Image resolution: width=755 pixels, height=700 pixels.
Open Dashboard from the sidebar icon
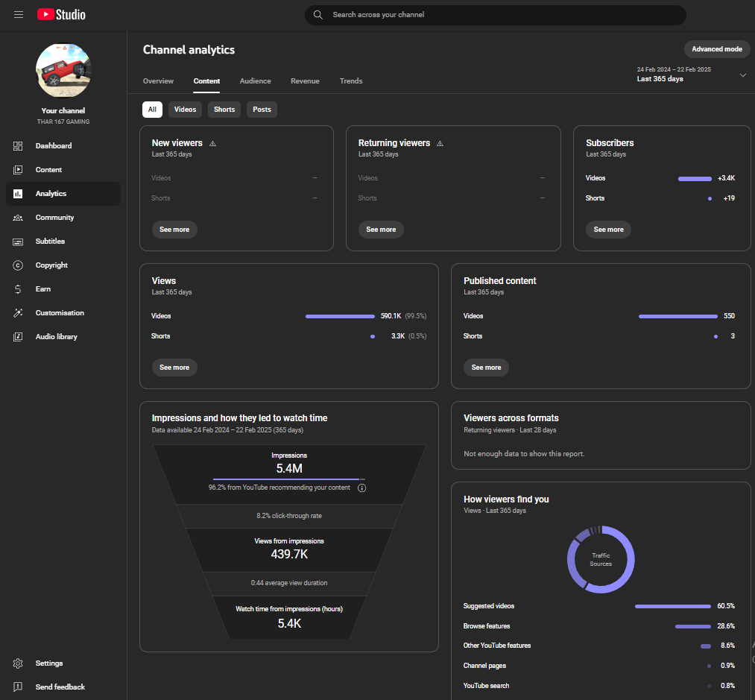click(x=19, y=146)
